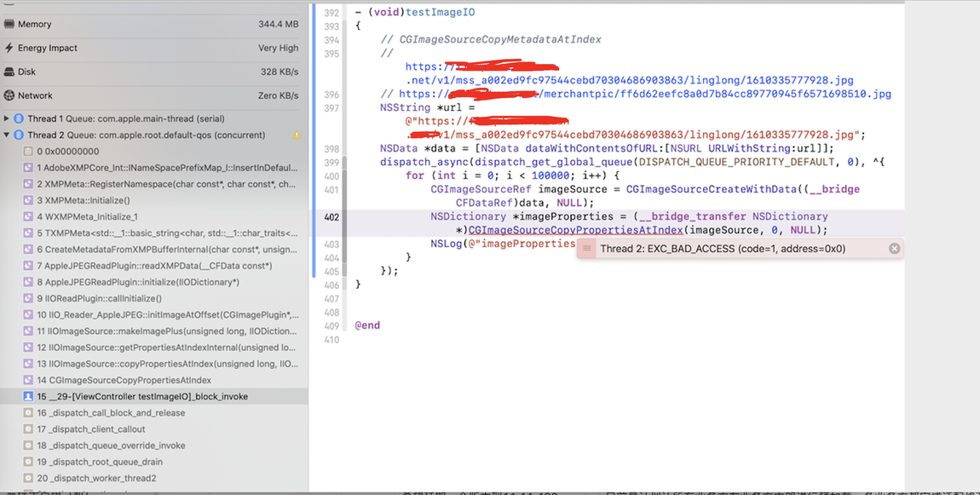Click the Network gauge globe icon
The width and height of the screenshot is (980, 495).
click(x=9, y=96)
